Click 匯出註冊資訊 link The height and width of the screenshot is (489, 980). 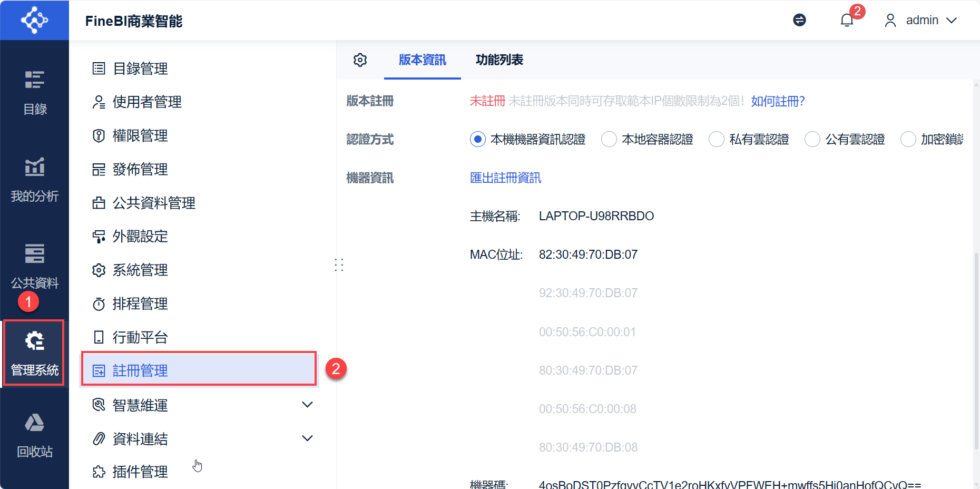click(505, 178)
